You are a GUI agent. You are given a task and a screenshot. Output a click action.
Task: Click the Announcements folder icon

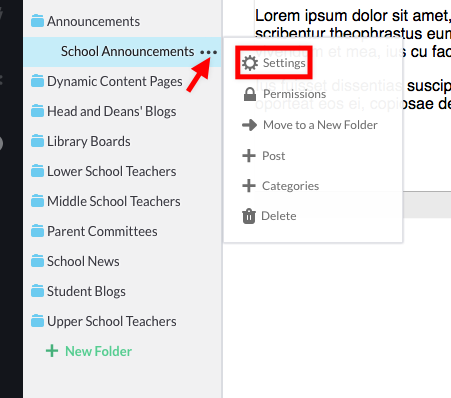(37, 21)
